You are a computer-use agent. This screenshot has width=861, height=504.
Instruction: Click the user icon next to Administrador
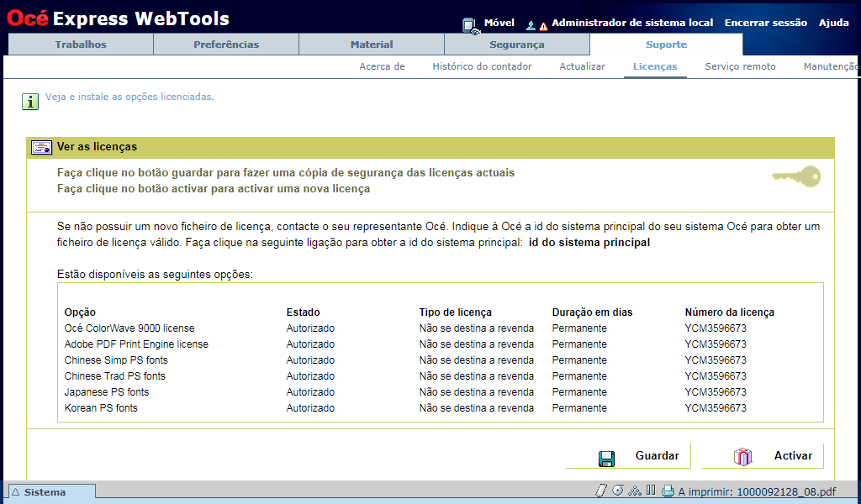pos(531,25)
